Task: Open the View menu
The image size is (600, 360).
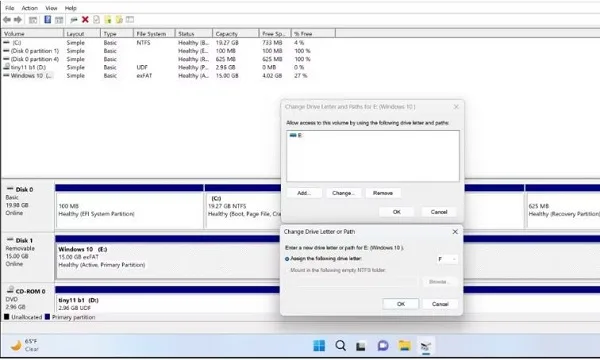Action: point(51,8)
